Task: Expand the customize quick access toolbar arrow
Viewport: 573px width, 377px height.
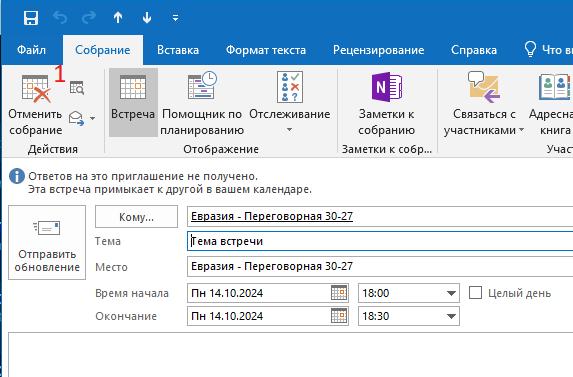Action: coord(175,18)
